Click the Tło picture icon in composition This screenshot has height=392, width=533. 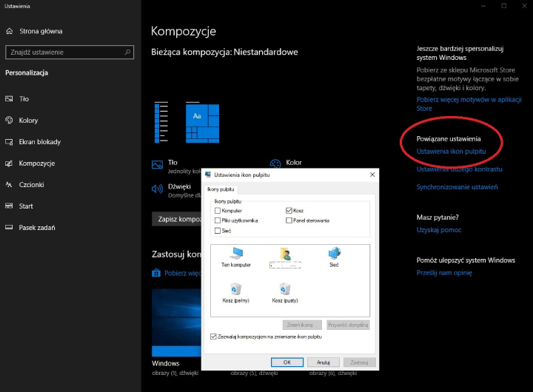click(x=157, y=164)
